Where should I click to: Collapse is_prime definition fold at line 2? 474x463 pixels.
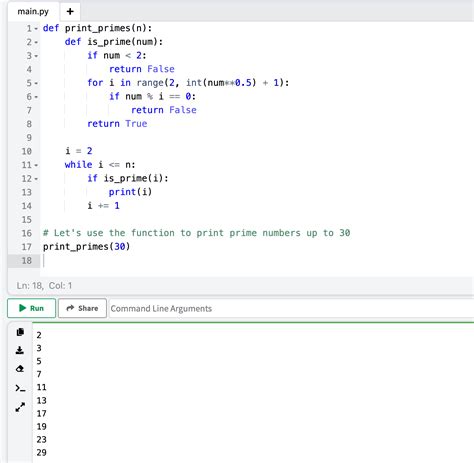[x=36, y=42]
